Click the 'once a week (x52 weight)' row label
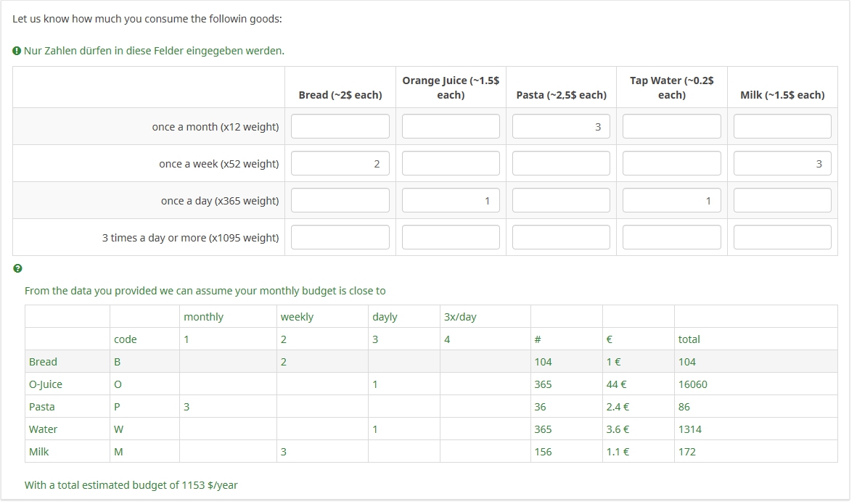 [x=218, y=164]
